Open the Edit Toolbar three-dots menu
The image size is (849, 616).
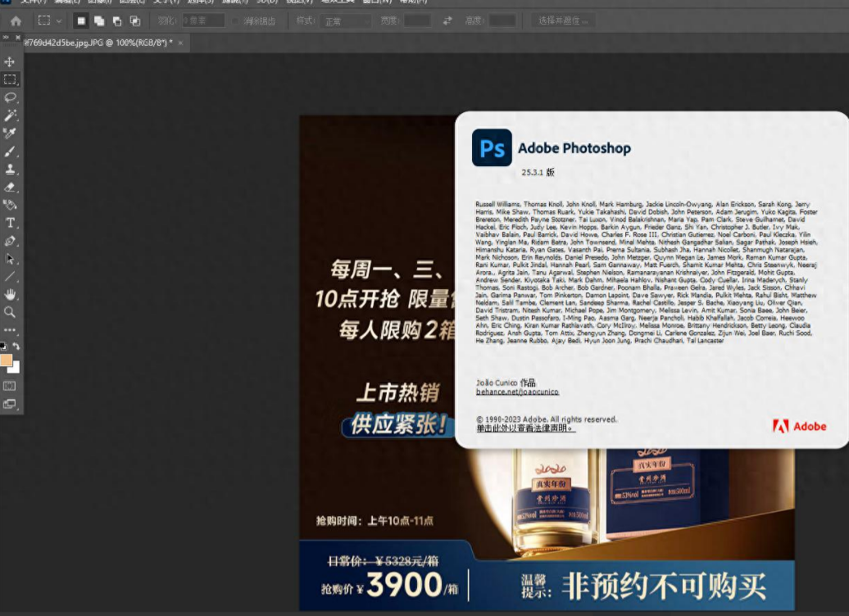coord(10,329)
